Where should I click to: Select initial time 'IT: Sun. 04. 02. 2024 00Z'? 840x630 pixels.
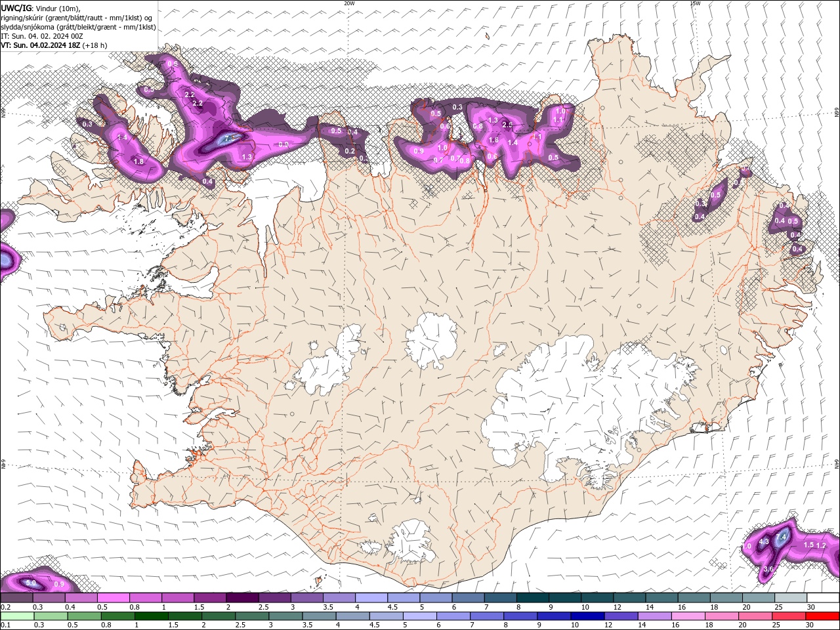point(41,36)
